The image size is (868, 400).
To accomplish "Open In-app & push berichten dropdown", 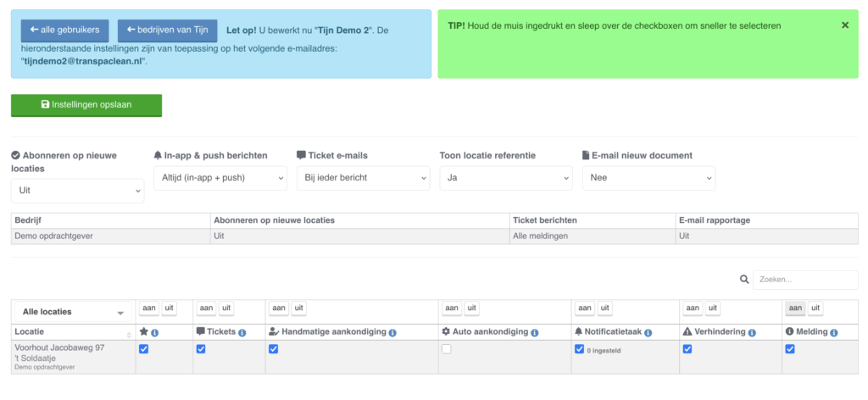I will pyautogui.click(x=220, y=178).
